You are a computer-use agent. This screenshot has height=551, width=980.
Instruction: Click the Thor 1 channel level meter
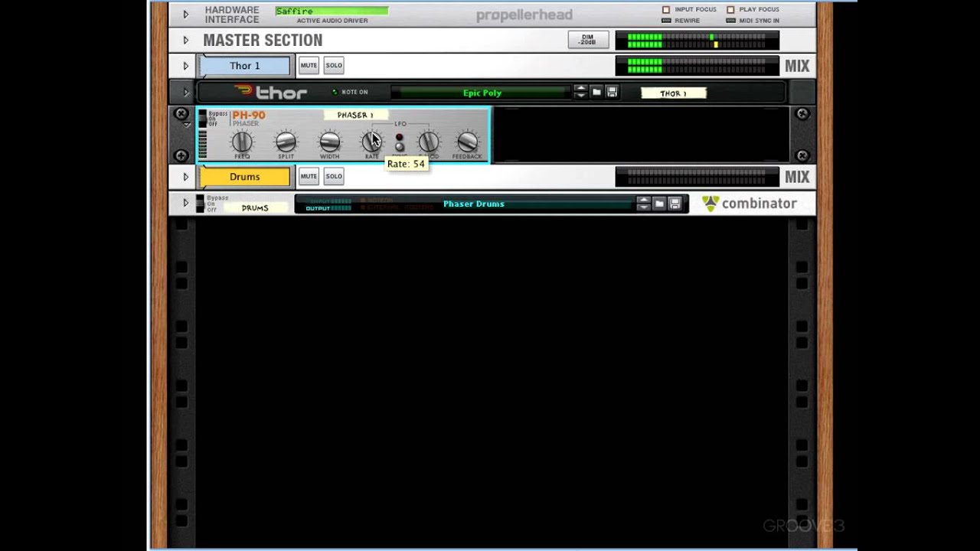coord(697,66)
